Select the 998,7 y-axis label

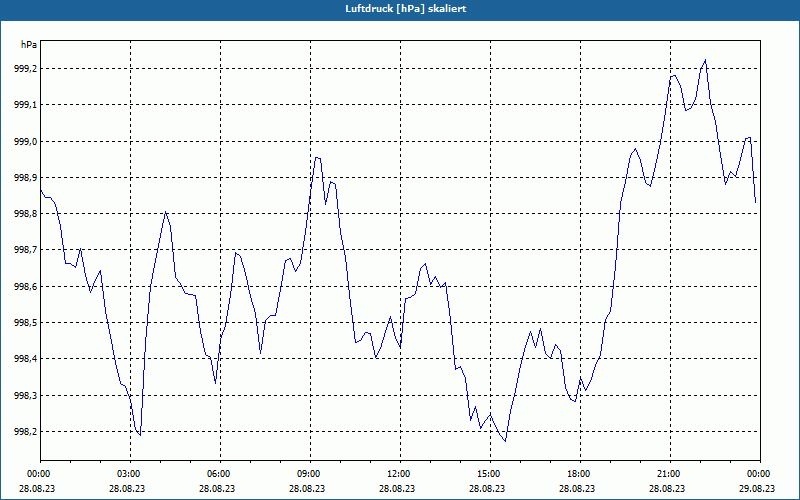pyautogui.click(x=26, y=250)
